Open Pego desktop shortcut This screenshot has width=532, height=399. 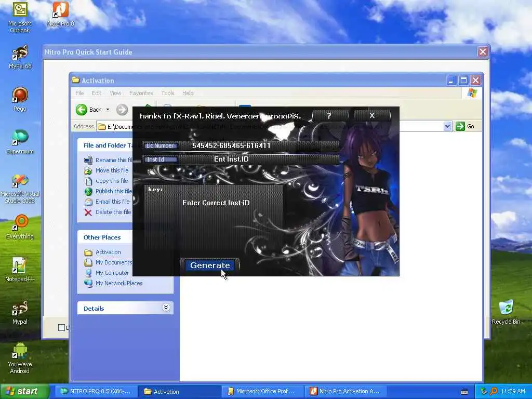20,99
